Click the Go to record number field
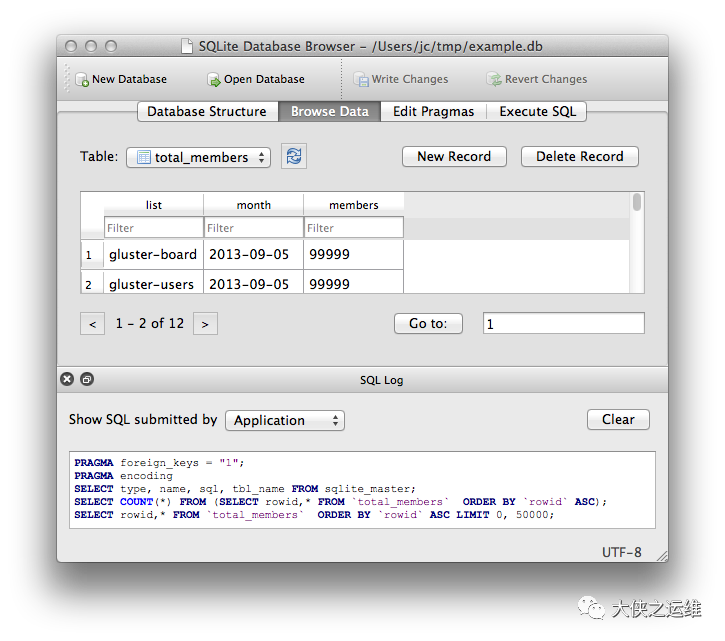This screenshot has width=725, height=641. click(564, 323)
